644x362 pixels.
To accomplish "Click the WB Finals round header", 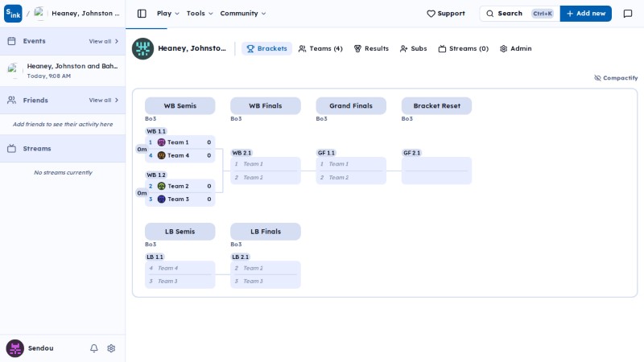I will tap(266, 105).
